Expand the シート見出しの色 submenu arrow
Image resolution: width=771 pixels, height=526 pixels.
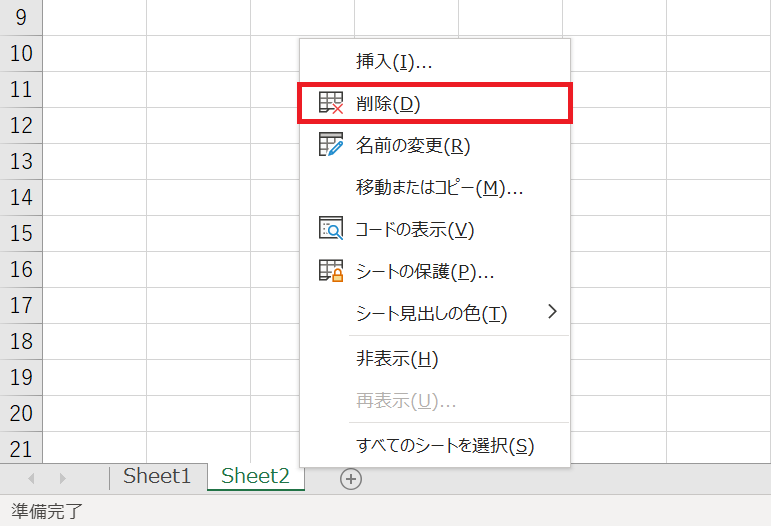click(552, 312)
